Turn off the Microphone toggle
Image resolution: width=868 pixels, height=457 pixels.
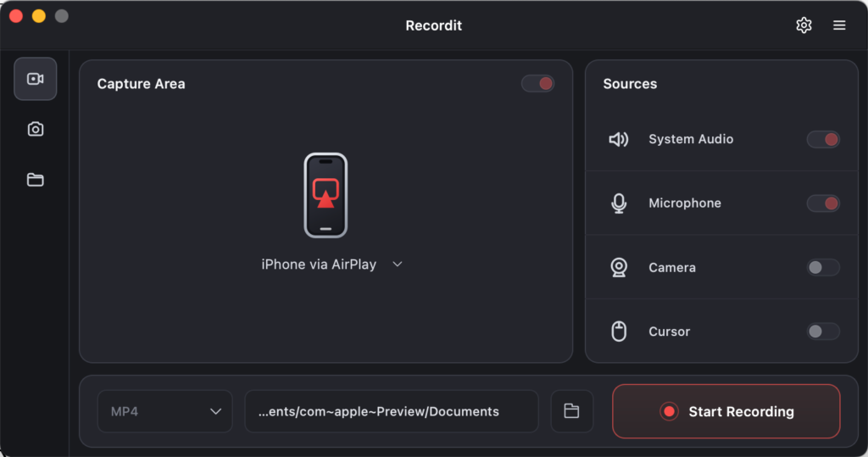[823, 203]
